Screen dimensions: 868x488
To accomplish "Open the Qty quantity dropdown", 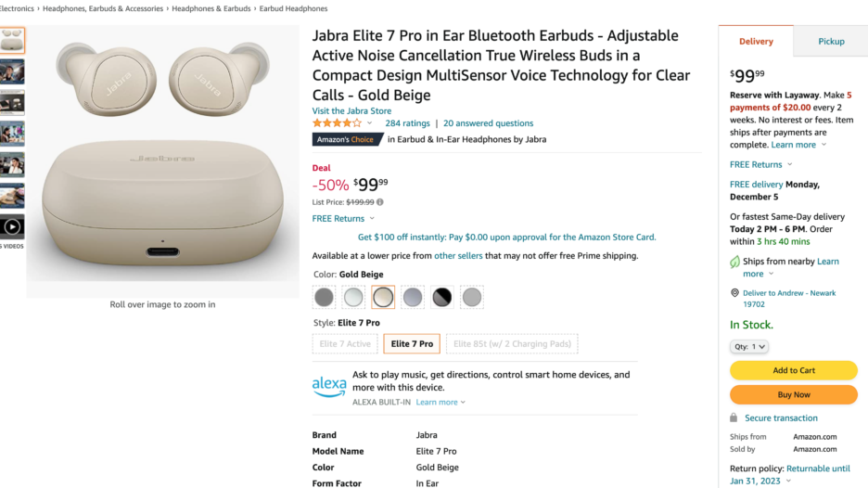I will click(x=748, y=346).
